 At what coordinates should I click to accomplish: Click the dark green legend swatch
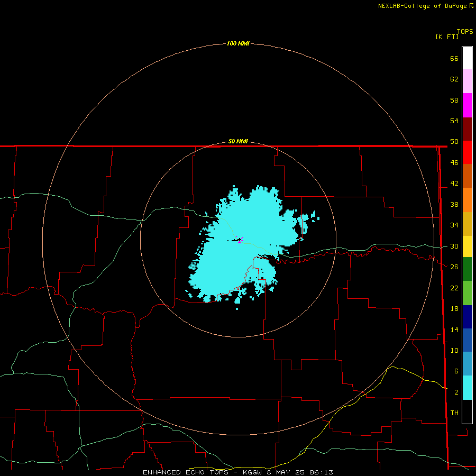click(x=467, y=269)
